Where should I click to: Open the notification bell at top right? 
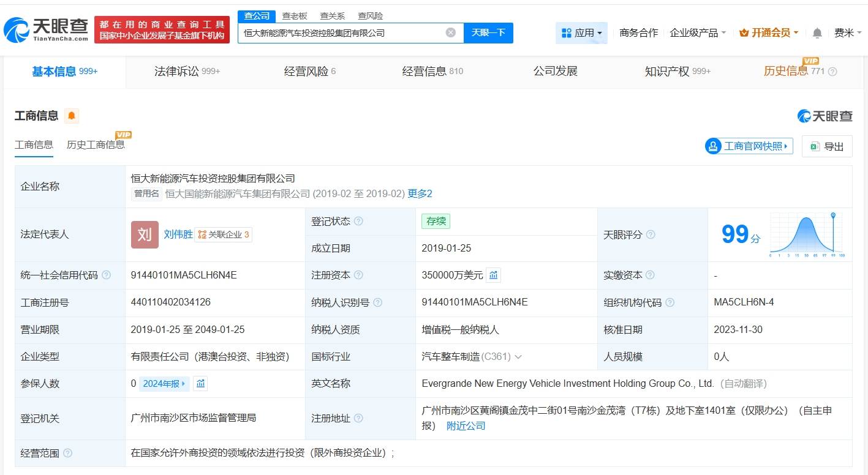click(x=817, y=34)
